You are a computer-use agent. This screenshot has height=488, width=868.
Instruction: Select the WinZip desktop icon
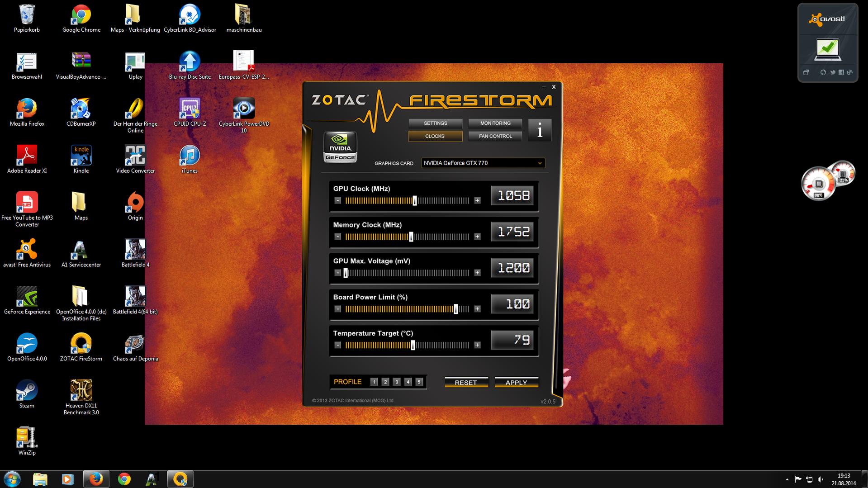27,442
